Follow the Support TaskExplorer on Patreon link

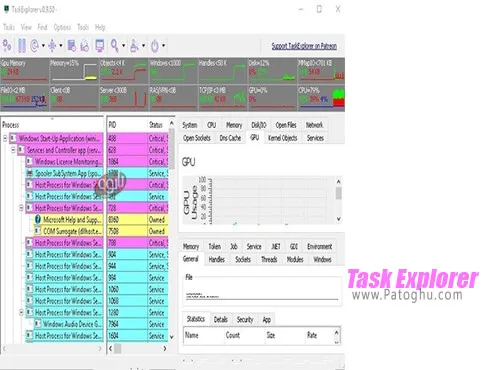(304, 46)
